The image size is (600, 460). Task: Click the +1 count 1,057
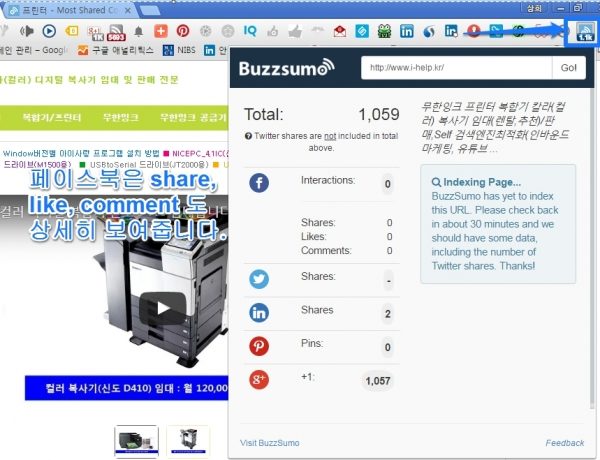(378, 381)
